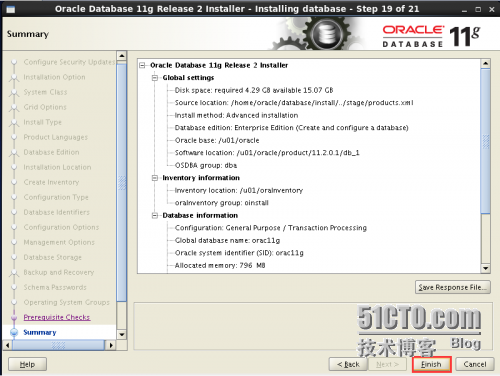Click the Prerequisite Checks step bullet icon
Viewport: 500px width, 376px height.
click(x=14, y=317)
